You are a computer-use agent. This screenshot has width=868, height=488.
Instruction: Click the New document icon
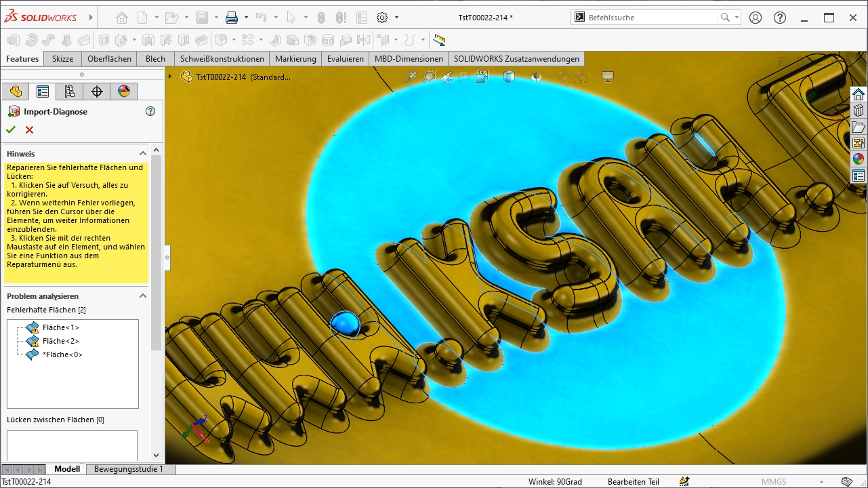pyautogui.click(x=142, y=18)
